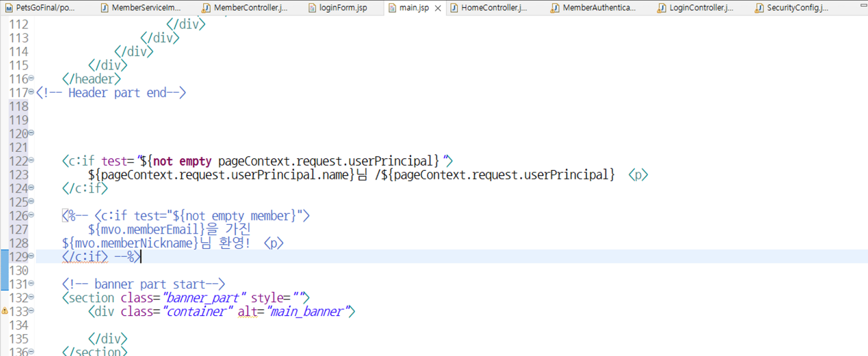Image resolution: width=868 pixels, height=356 pixels.
Task: Click the Java file icon of LoginController
Action: pyautogui.click(x=662, y=8)
